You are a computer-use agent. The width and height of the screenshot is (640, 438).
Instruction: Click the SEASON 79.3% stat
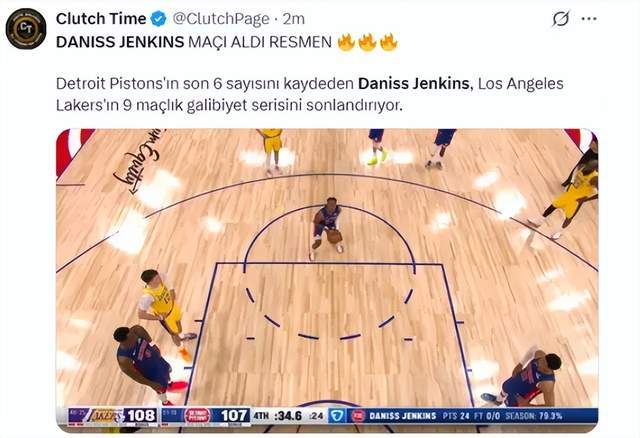coord(534,416)
